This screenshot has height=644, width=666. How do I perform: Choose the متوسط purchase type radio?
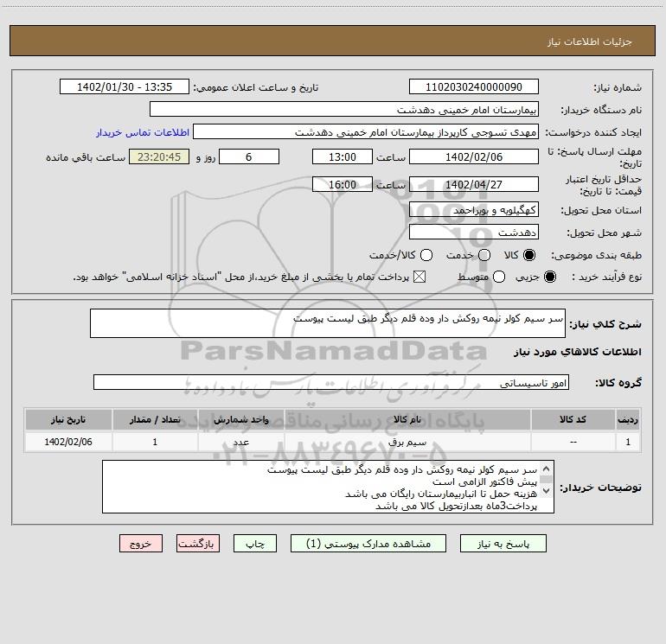point(499,277)
